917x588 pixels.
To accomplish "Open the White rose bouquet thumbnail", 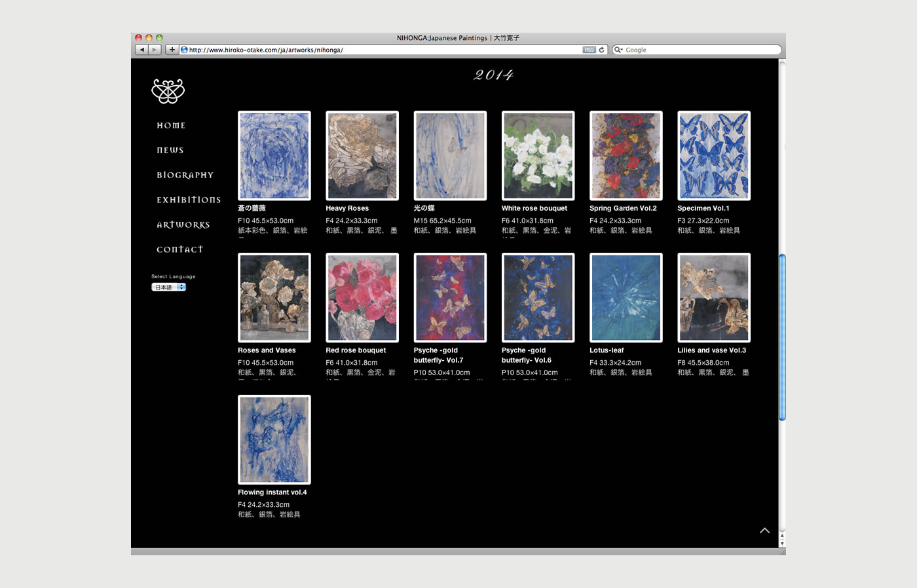I will click(538, 156).
